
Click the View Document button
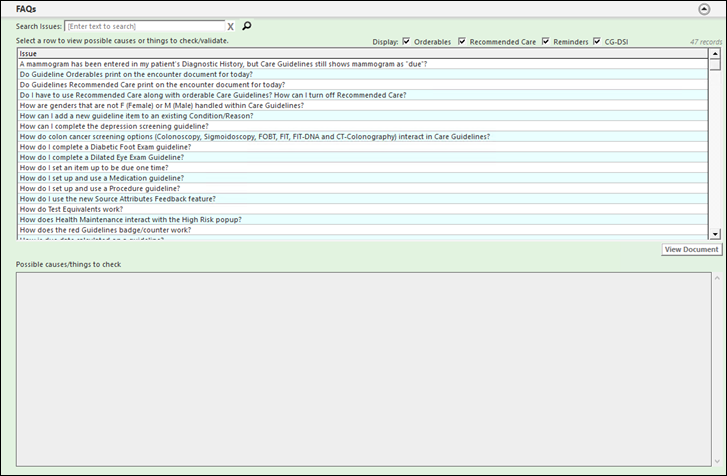point(691,249)
